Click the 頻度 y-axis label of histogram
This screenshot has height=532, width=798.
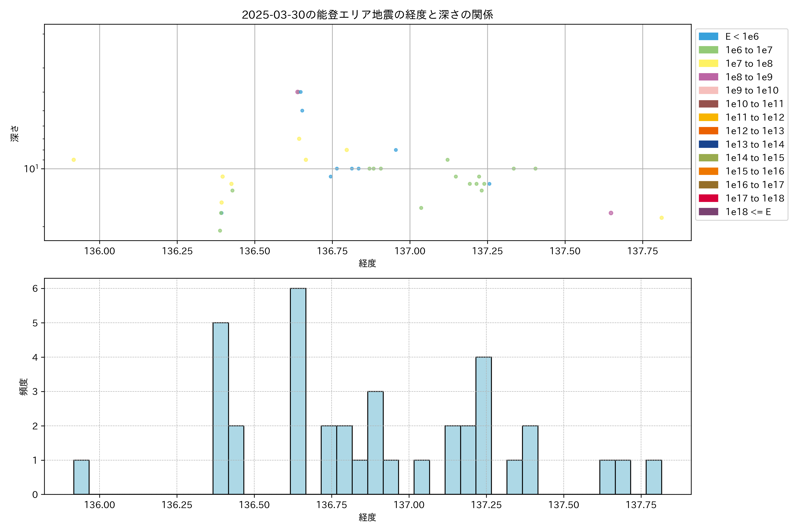tap(23, 387)
